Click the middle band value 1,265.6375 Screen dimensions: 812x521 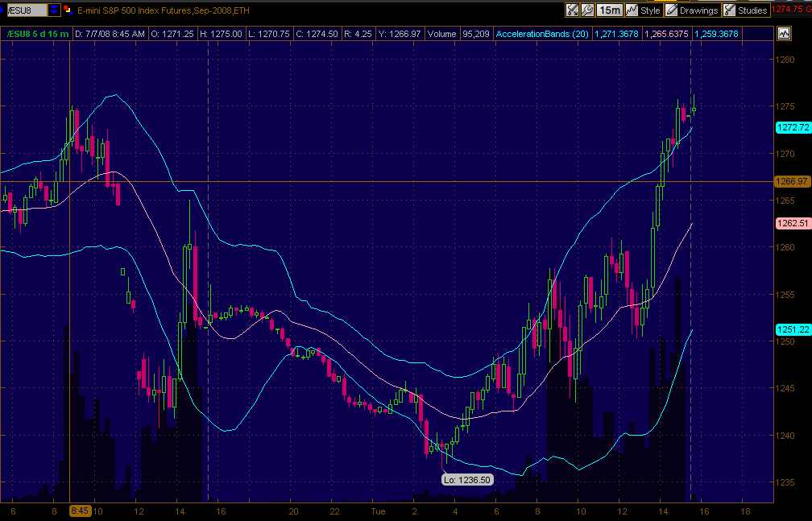pos(666,34)
